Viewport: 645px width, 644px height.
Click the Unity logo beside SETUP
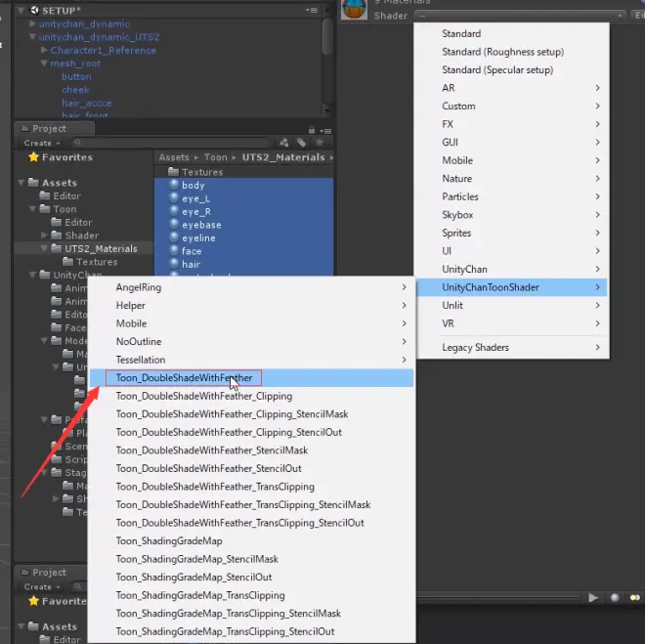(34, 11)
